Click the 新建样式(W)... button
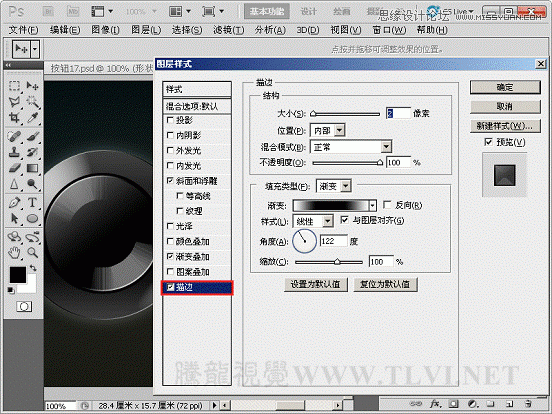This screenshot has height=414, width=552. point(505,126)
